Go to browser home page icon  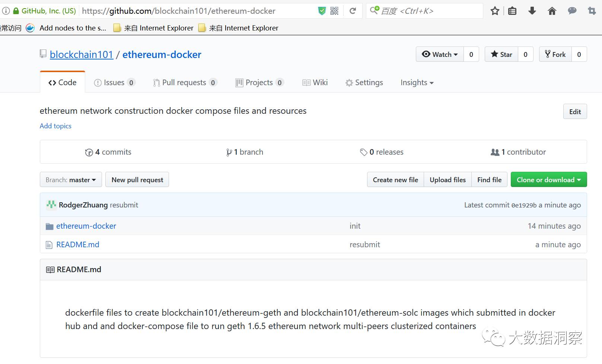[552, 11]
